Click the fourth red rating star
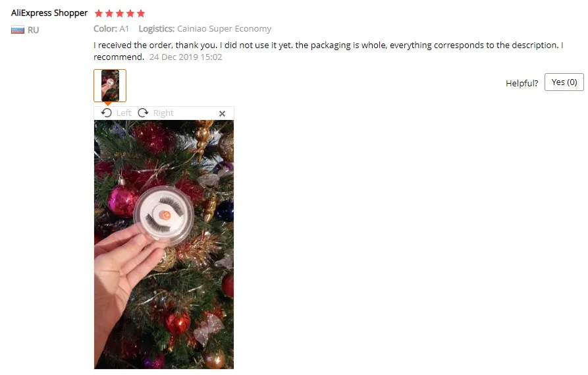 (130, 14)
